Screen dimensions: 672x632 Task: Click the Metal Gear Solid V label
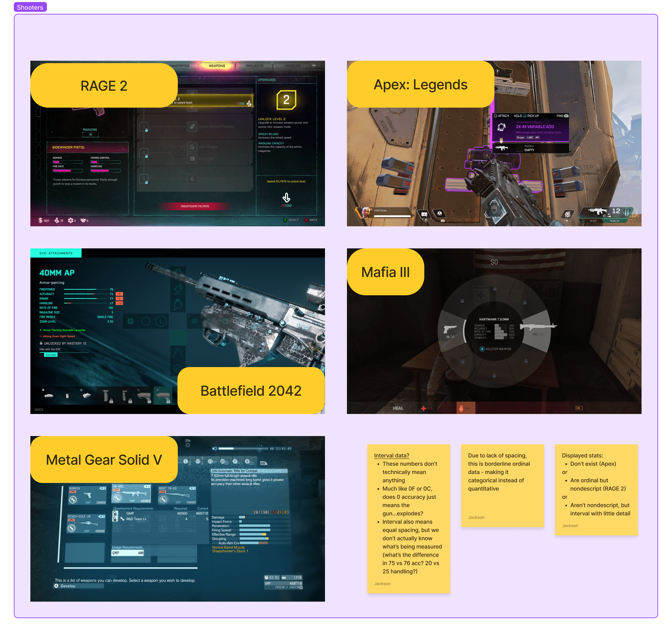pos(104,459)
